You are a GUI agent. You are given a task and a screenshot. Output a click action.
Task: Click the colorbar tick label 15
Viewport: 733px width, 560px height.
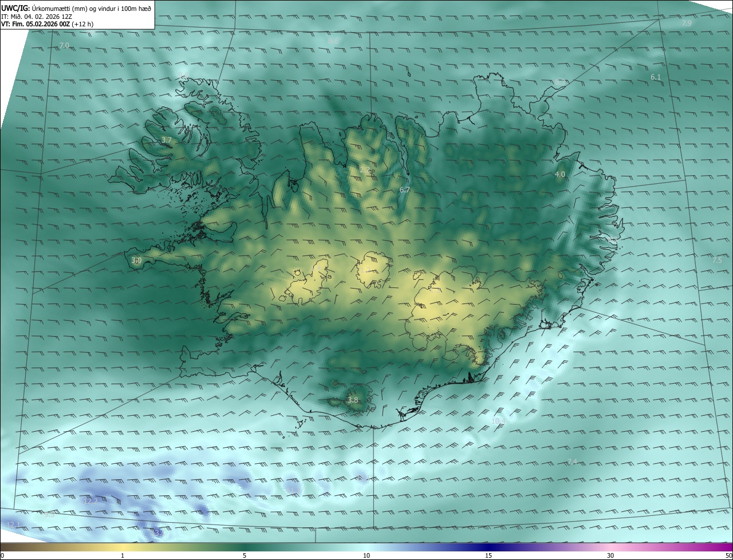click(x=488, y=555)
